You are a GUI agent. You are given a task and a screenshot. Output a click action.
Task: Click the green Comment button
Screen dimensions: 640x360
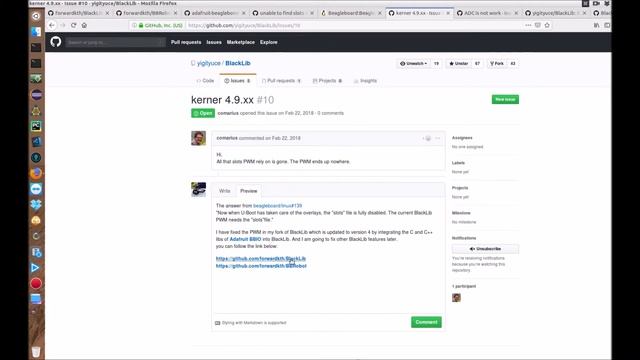(426, 322)
